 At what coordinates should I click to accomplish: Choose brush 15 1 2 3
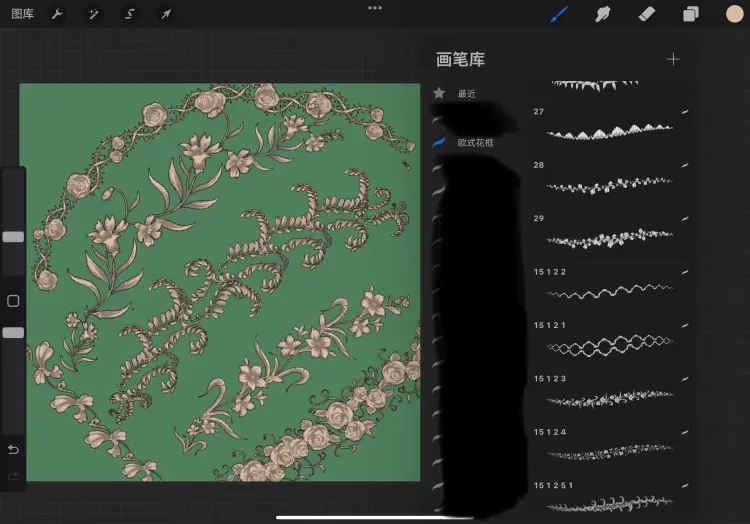tap(611, 392)
